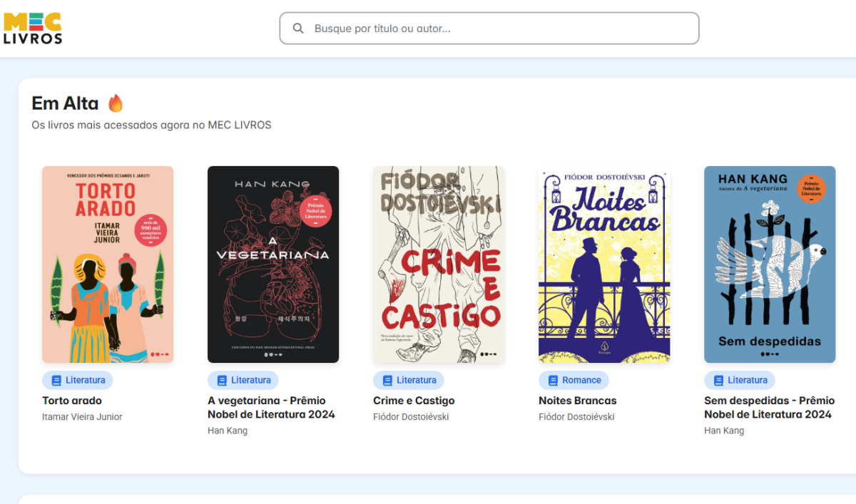Click author 'Han Kang' under A vegetariana
Viewport: 856px width, 504px height.
click(x=228, y=431)
